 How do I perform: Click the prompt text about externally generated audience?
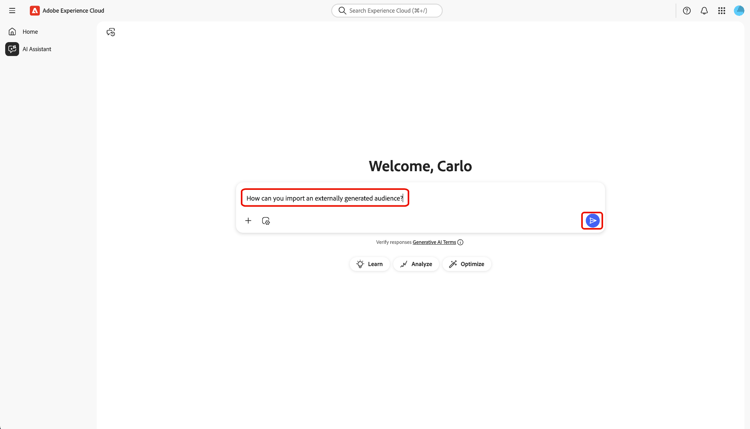click(325, 198)
